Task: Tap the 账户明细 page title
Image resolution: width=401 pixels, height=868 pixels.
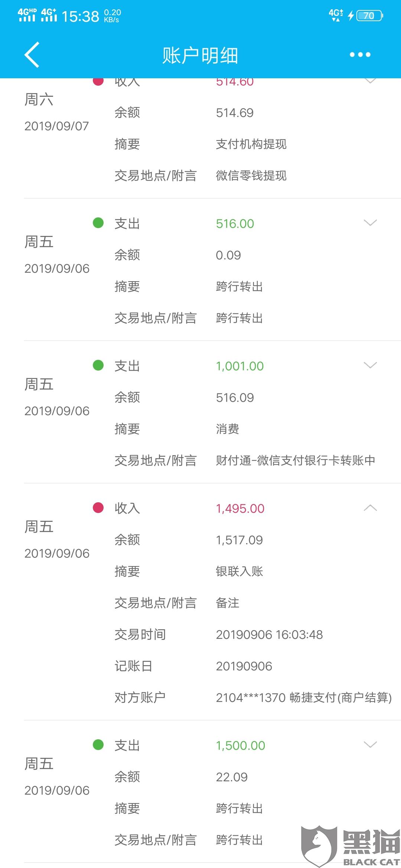Action: click(200, 56)
